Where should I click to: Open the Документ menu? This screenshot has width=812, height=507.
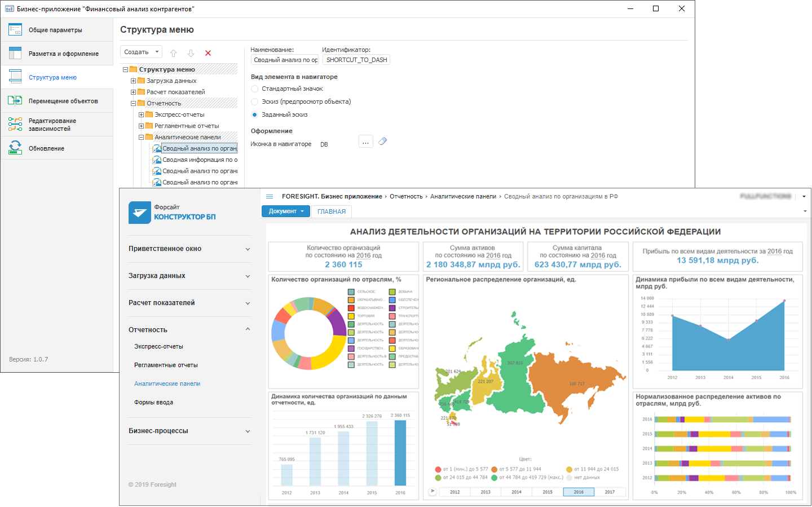(x=286, y=211)
